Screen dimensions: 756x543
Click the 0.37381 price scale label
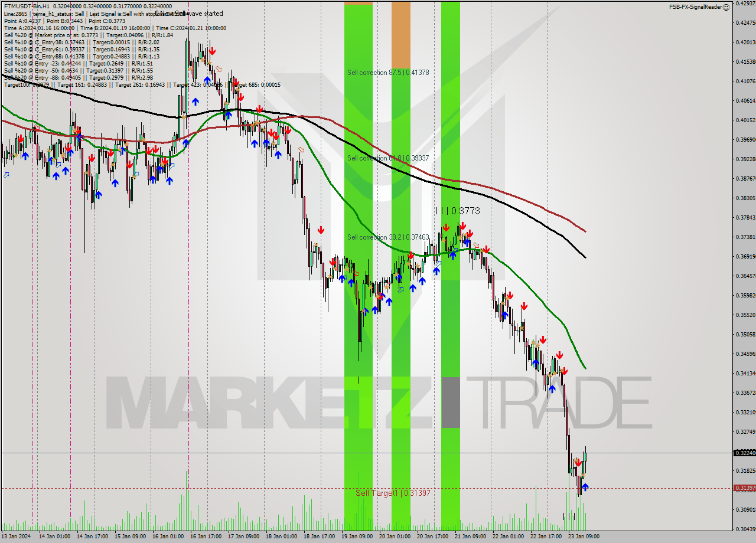point(745,237)
